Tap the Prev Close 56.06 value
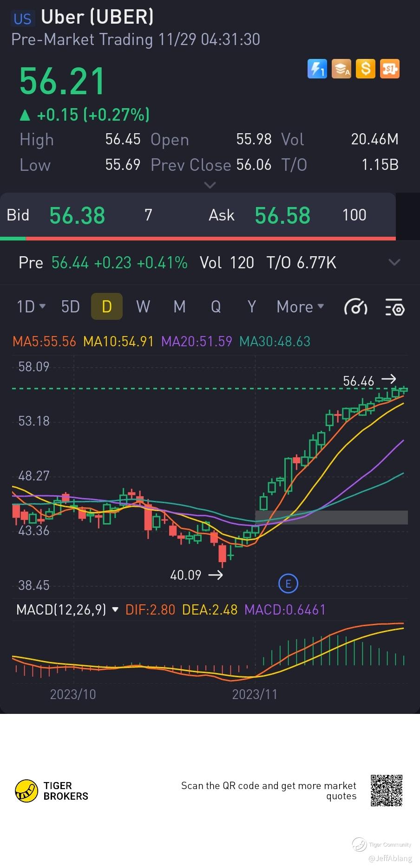The height and width of the screenshot is (868, 420). tap(254, 165)
